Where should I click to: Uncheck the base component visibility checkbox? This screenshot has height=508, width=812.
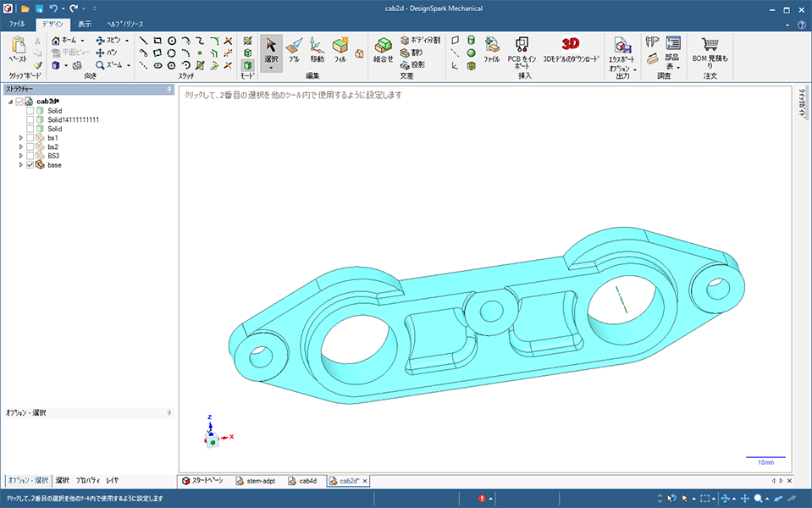tap(31, 165)
